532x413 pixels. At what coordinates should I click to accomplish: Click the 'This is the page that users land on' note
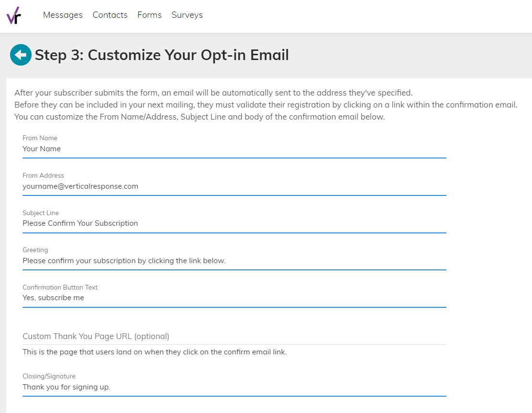[x=154, y=352]
